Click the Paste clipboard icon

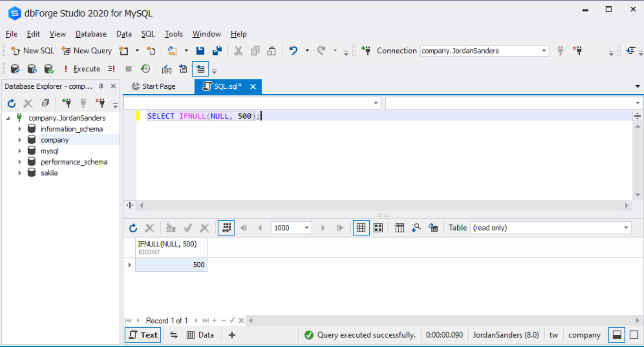pyautogui.click(x=272, y=51)
